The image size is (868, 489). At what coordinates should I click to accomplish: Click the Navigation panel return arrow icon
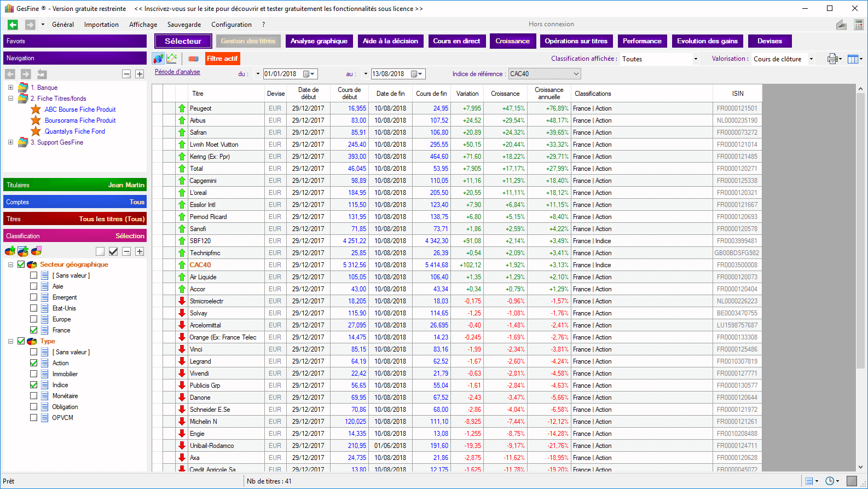point(42,74)
